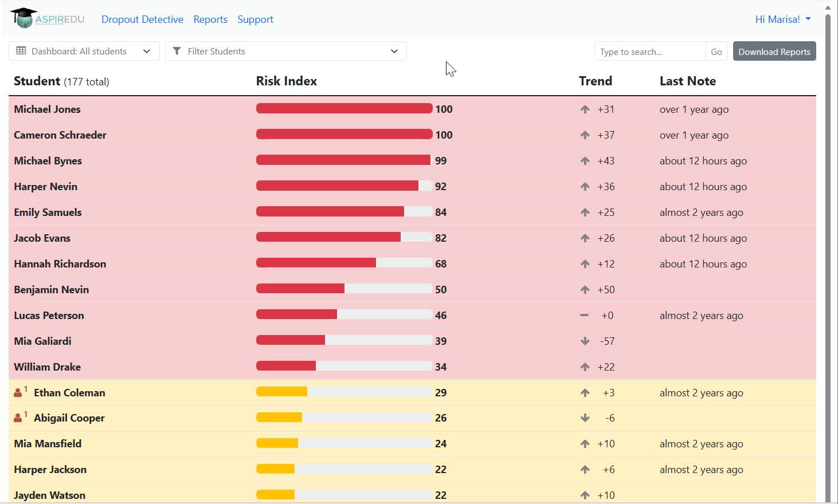Viewport: 838px width, 504px height.
Task: Click the up trend arrow for Michael Bynes
Action: pyautogui.click(x=585, y=160)
